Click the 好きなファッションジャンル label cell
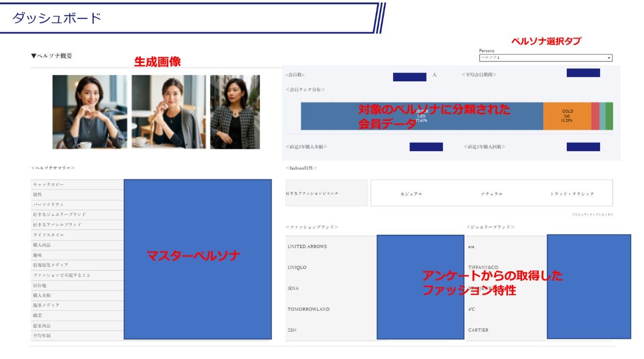The image size is (644, 359). [x=326, y=193]
